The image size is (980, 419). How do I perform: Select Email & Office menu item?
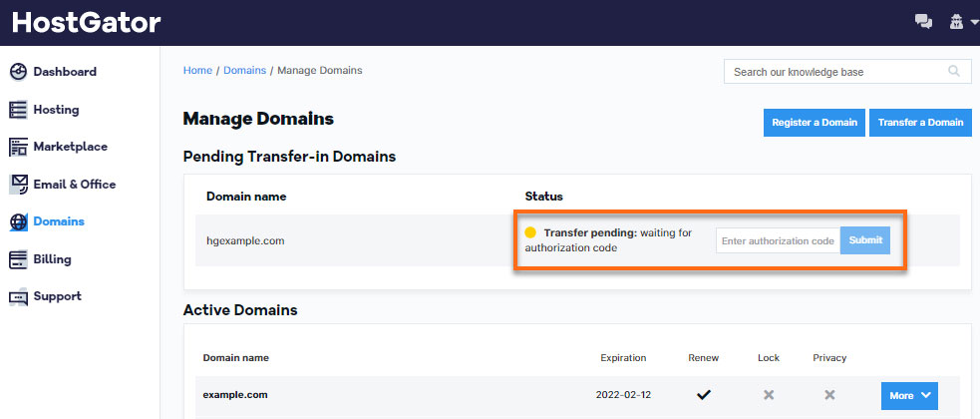point(75,185)
